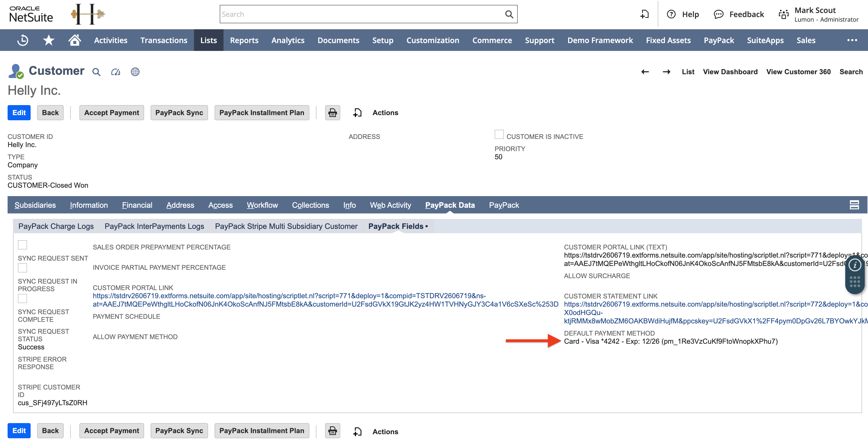This screenshot has height=448, width=868.
Task: Toggle the subtab layout icon on tab bar
Action: point(854,205)
